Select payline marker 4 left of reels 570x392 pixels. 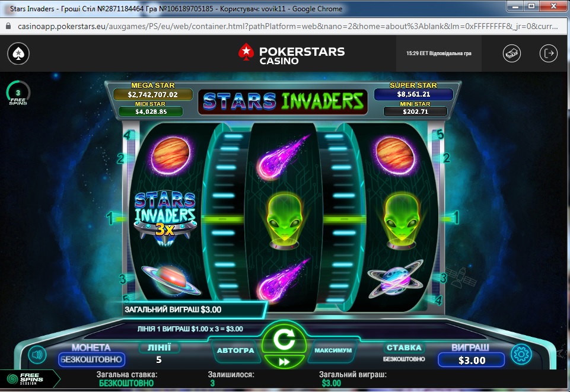(127, 135)
